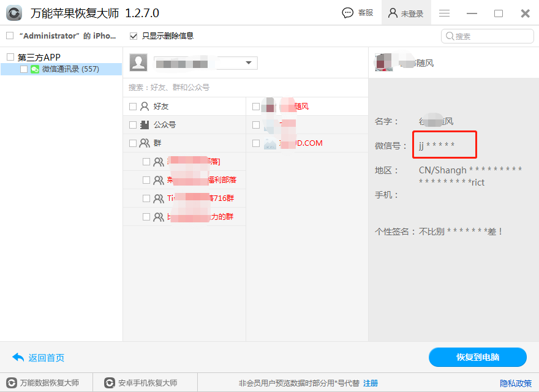Click the app logo icon in title bar
Viewport: 539px width, 392px height.
tap(14, 13)
